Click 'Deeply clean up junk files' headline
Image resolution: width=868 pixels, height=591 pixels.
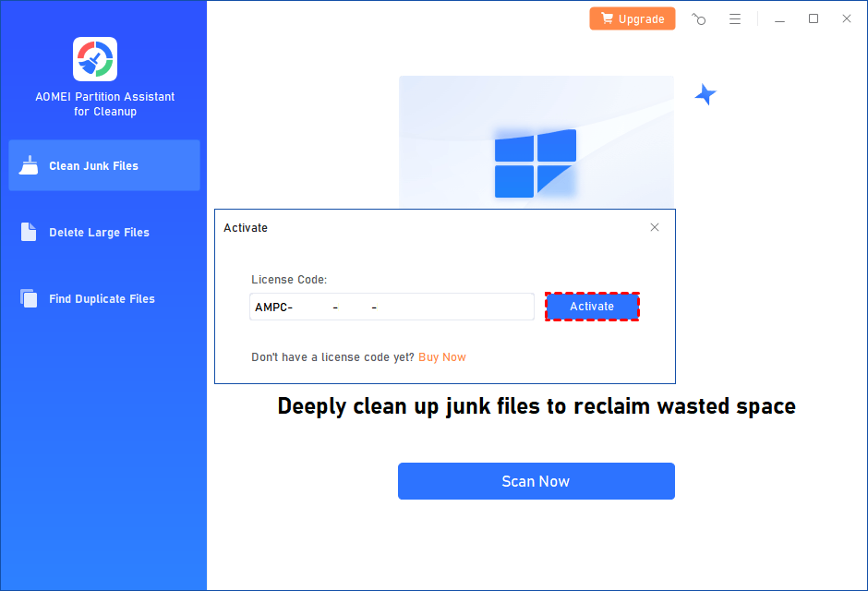(x=536, y=406)
